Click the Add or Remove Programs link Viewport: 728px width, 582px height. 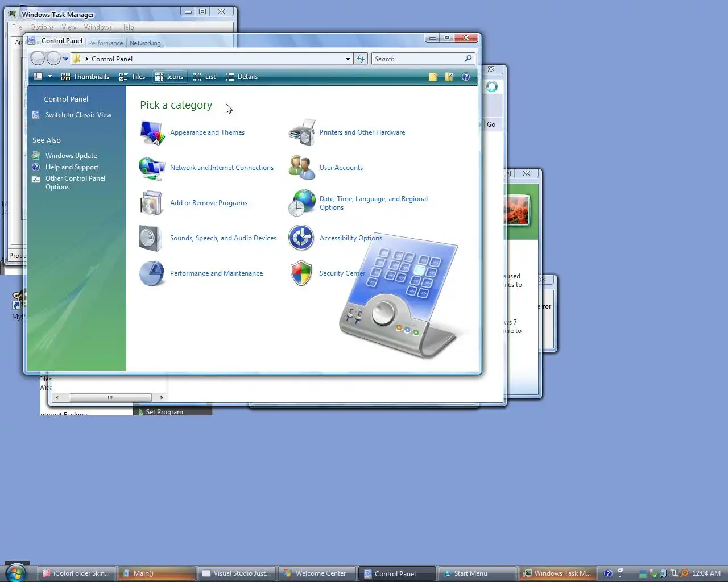click(209, 203)
